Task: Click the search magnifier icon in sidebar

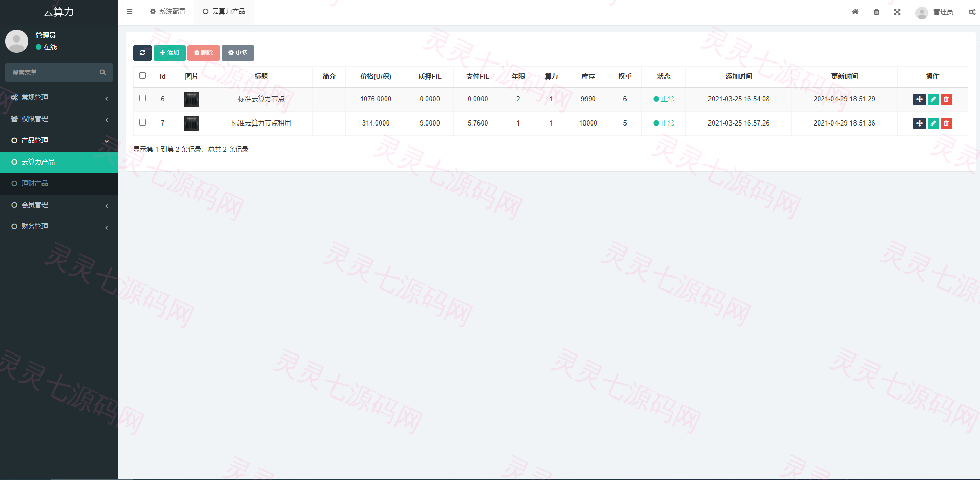Action: (x=102, y=73)
